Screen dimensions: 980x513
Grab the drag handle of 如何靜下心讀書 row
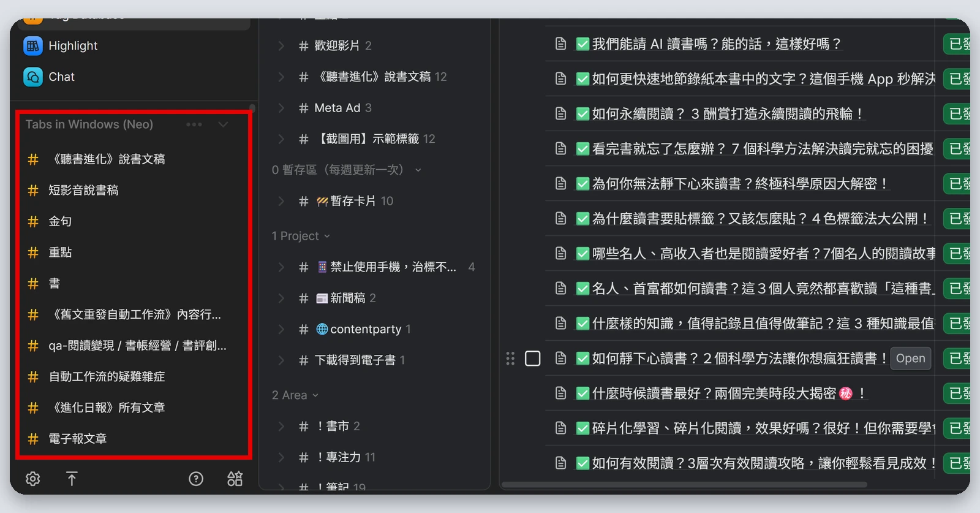[510, 359]
